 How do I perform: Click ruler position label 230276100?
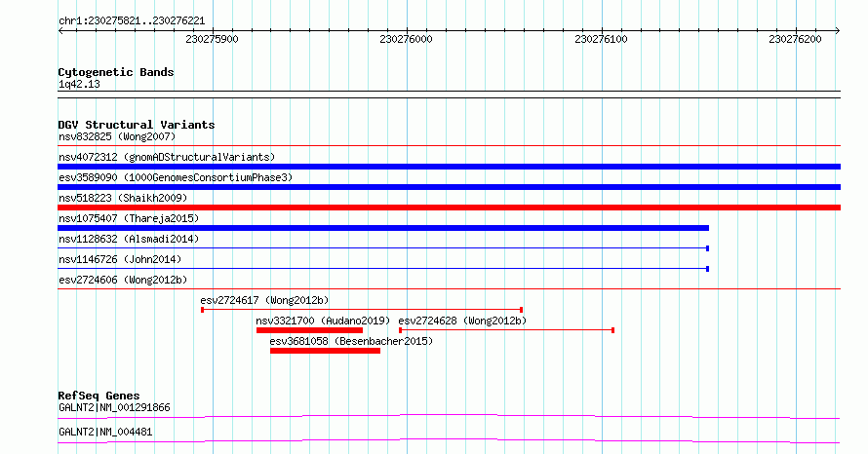[601, 39]
